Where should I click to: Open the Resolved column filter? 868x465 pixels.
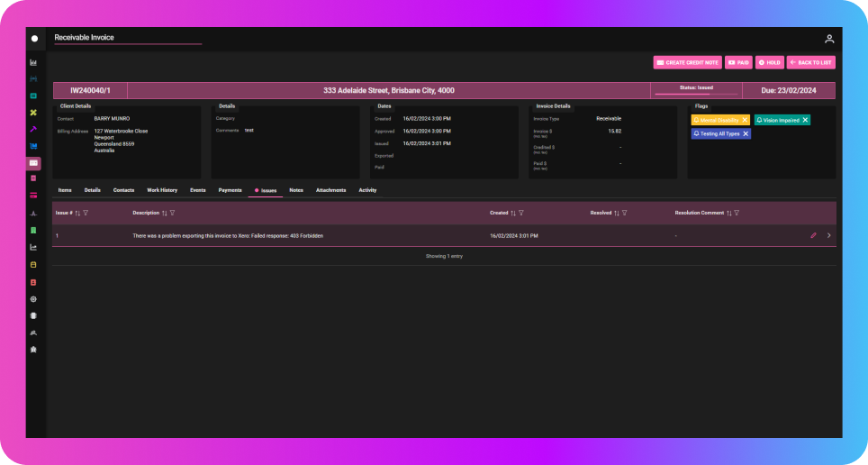(x=625, y=214)
